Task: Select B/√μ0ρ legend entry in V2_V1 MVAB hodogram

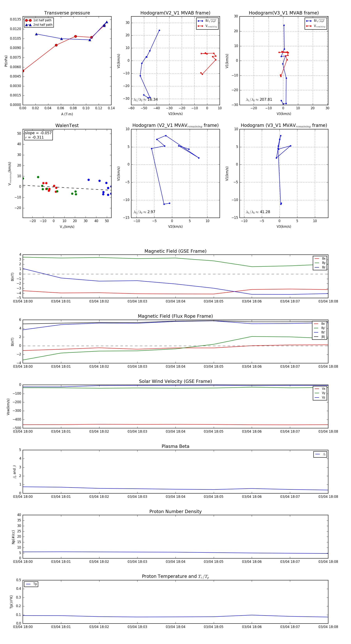Action: pyautogui.click(x=207, y=21)
